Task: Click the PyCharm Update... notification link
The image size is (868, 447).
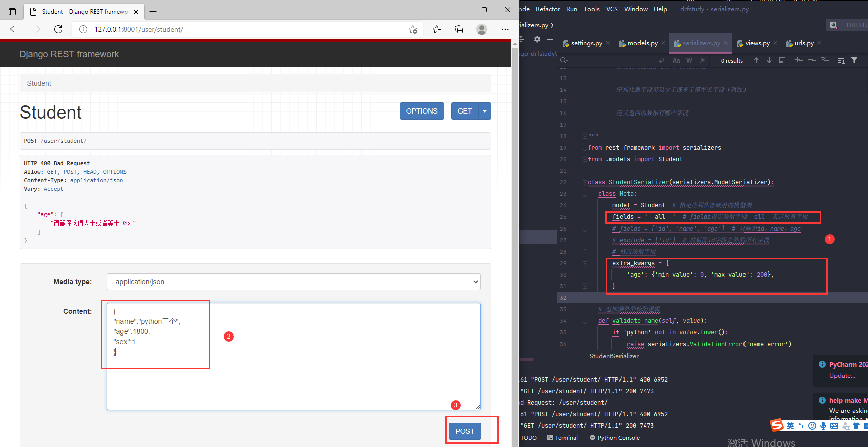Action: coord(842,376)
